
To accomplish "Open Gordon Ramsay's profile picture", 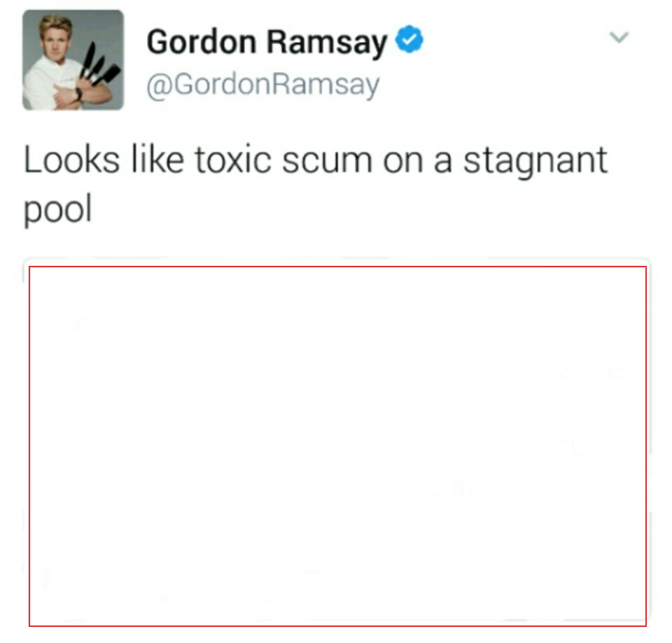I will pyautogui.click(x=73, y=60).
